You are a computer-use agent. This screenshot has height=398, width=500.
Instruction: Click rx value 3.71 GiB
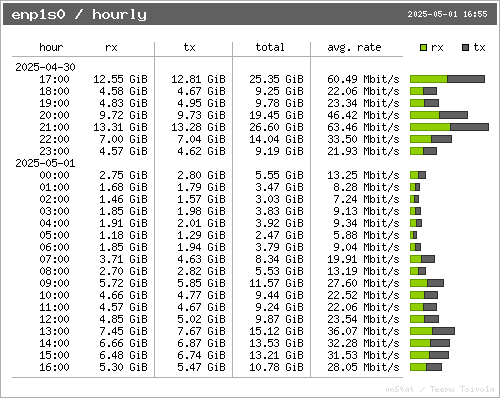tap(123, 259)
